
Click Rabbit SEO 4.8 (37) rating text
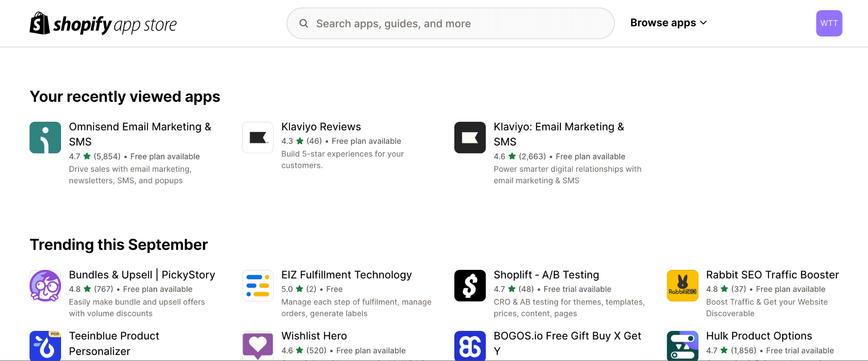[765, 289]
